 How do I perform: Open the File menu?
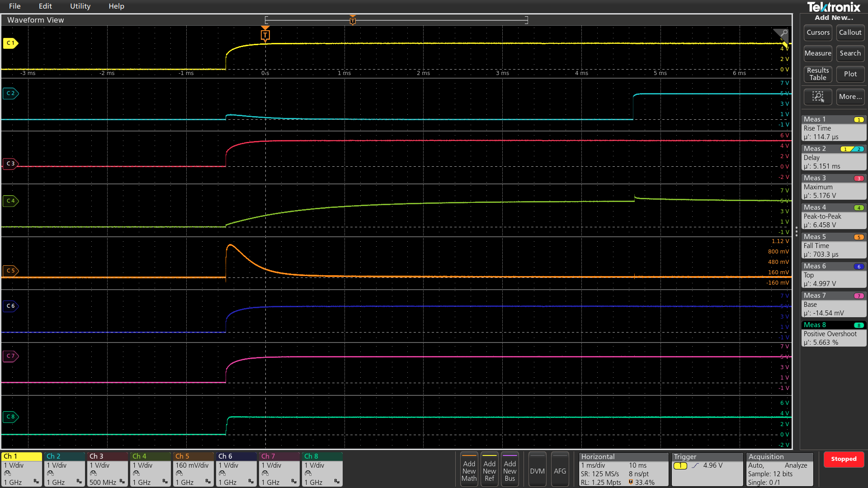click(14, 6)
